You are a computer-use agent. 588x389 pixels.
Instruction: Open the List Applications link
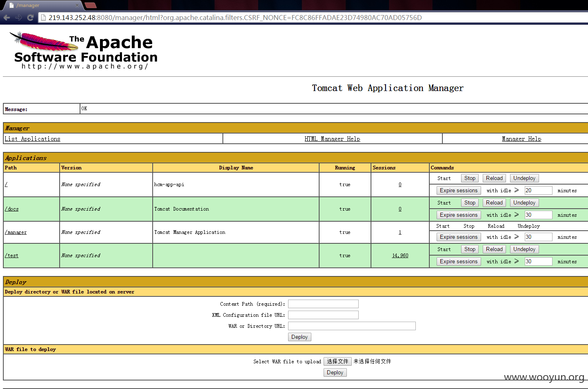[32, 139]
